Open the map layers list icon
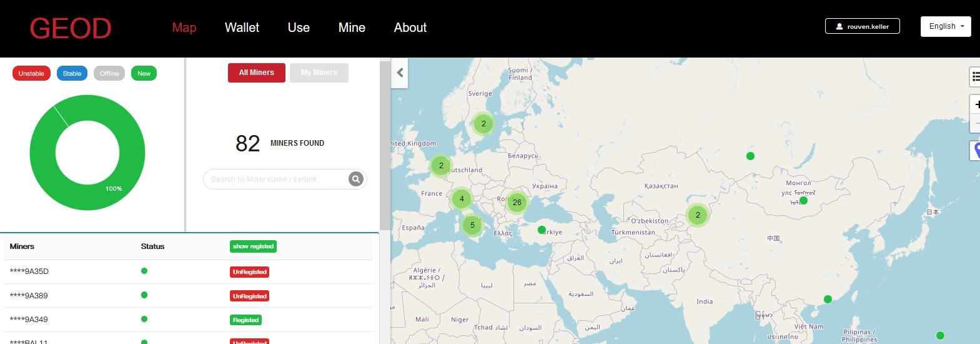The image size is (980, 344). [975, 76]
